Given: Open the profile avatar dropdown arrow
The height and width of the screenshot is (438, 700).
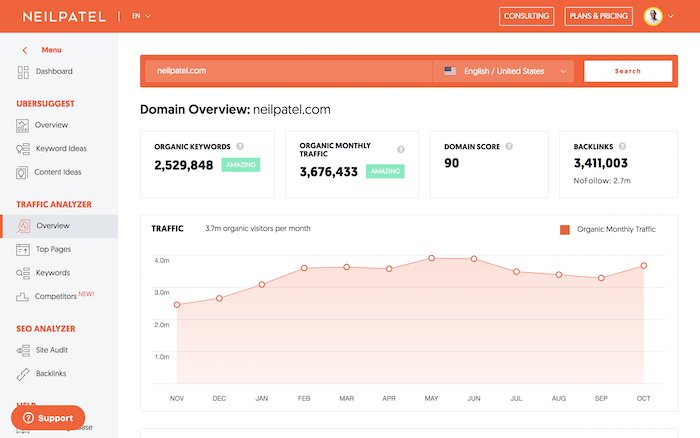Looking at the screenshot, I should (671, 17).
